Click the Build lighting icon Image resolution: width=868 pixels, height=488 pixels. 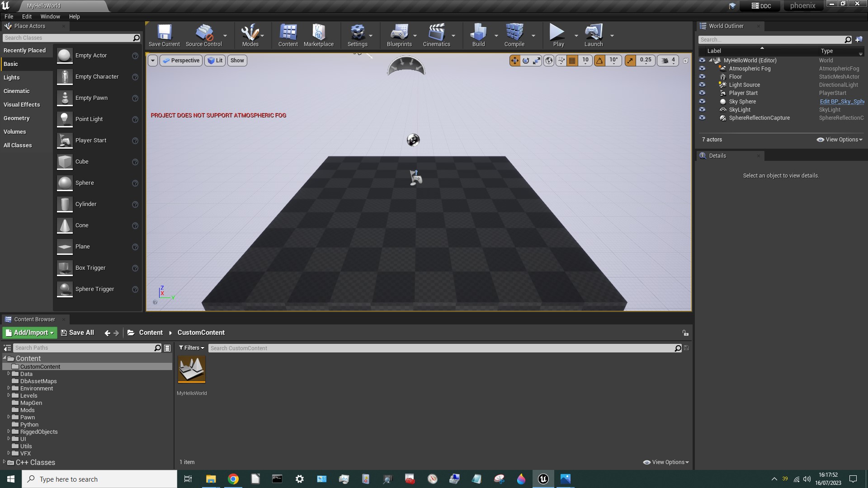pos(478,35)
